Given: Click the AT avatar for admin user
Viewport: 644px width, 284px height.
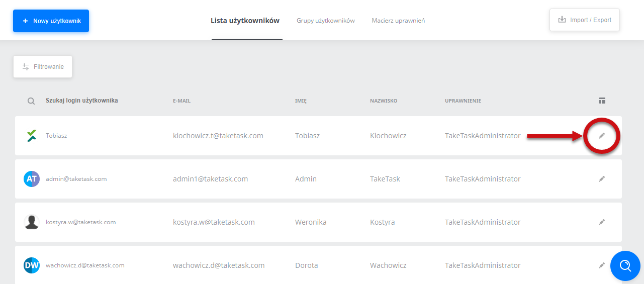Looking at the screenshot, I should [x=32, y=179].
